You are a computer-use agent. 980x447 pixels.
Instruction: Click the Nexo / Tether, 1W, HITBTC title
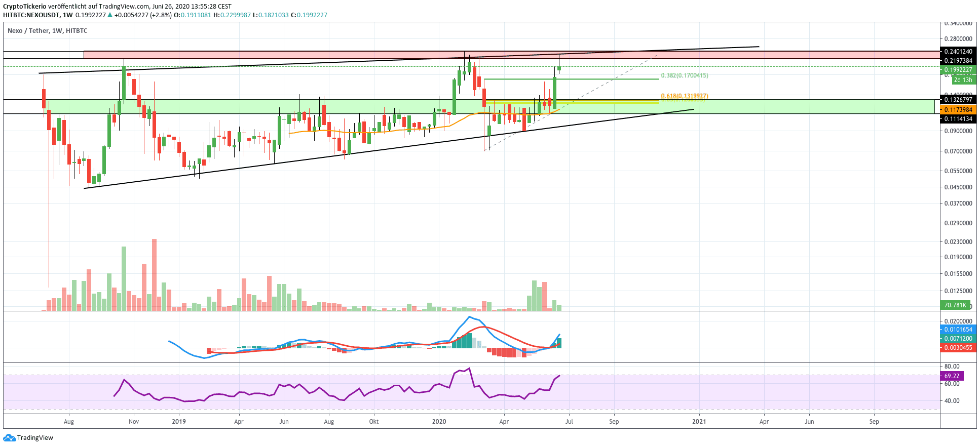click(x=48, y=31)
